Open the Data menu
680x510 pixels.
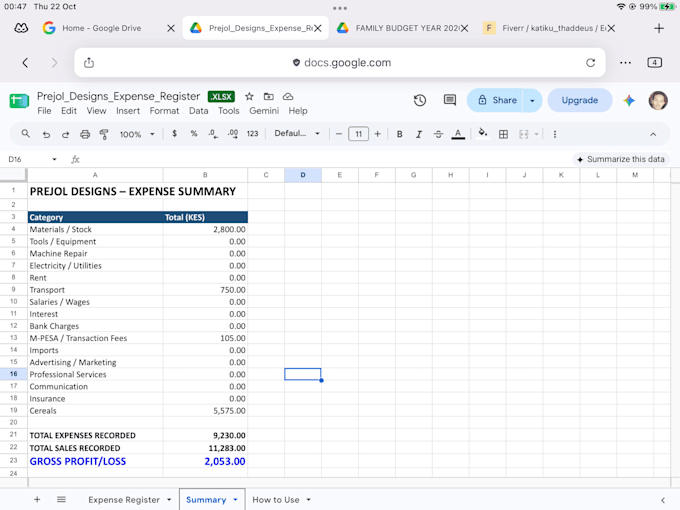199,111
